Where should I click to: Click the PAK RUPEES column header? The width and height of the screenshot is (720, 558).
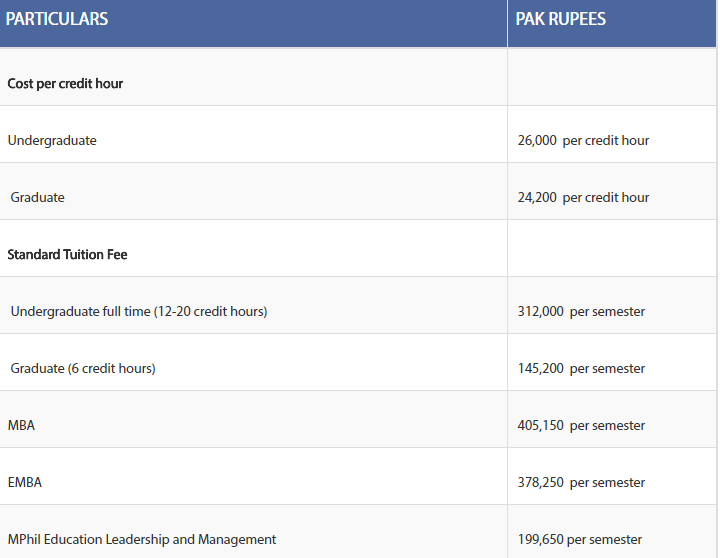561,19
